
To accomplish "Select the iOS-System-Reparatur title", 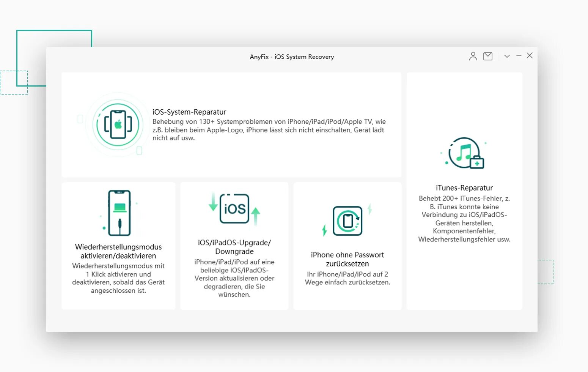I will (189, 112).
